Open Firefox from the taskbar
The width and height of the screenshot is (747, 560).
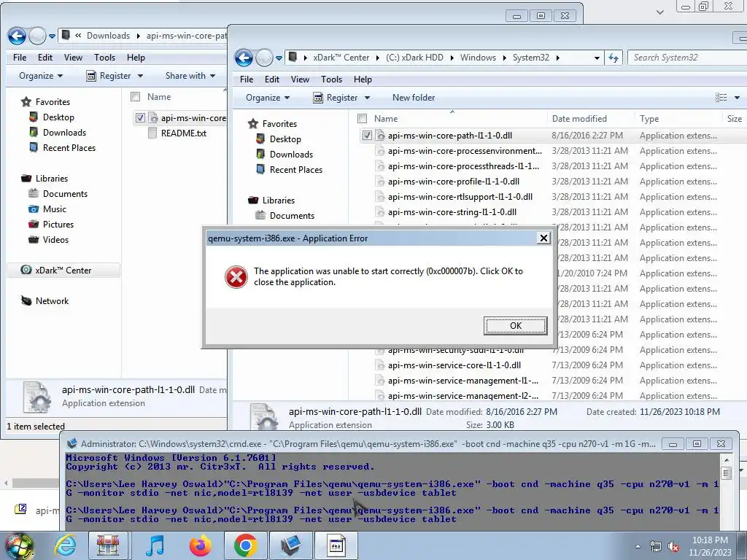click(200, 546)
